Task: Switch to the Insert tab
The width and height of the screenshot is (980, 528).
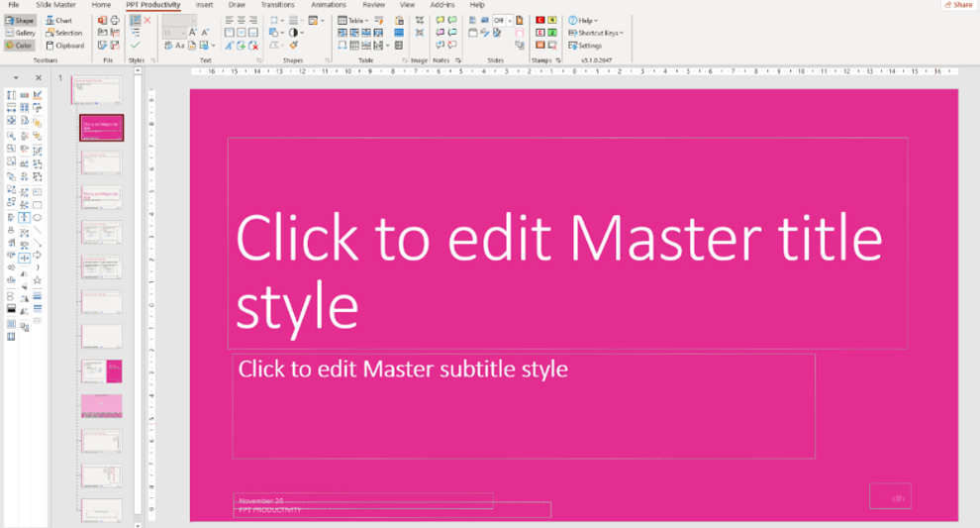Action: pos(204,4)
